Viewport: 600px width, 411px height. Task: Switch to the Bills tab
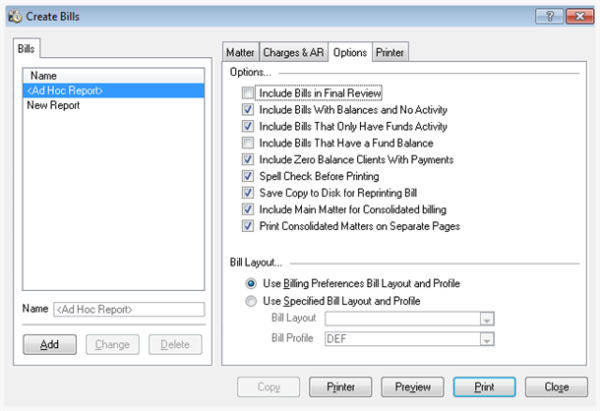click(26, 49)
